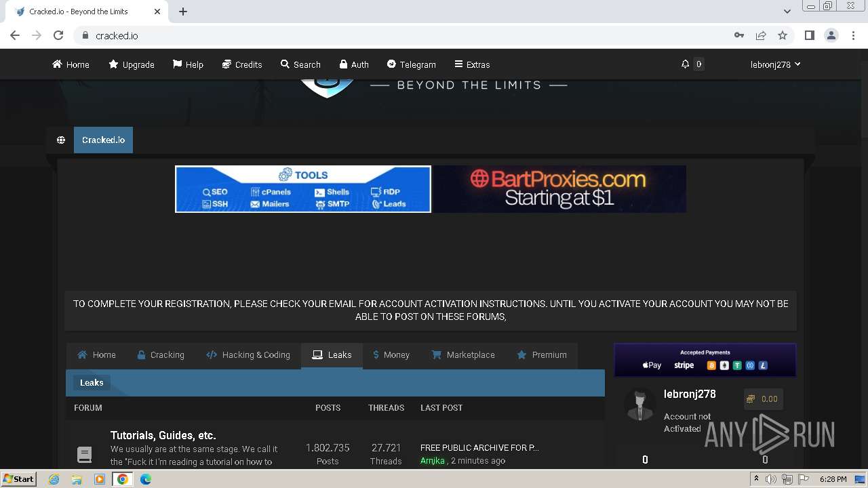Screen dimensions: 868x488
Task: Switch to the Home forum tab
Action: (96, 355)
